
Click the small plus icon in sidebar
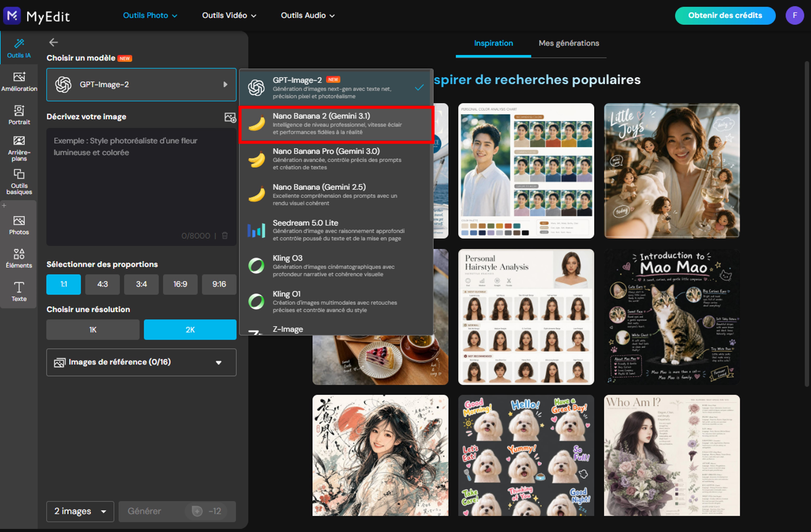click(x=4, y=205)
